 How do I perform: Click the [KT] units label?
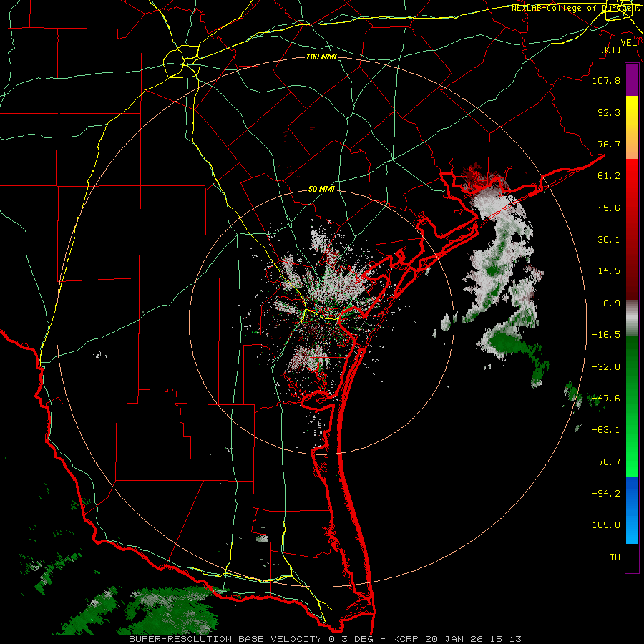pos(610,49)
